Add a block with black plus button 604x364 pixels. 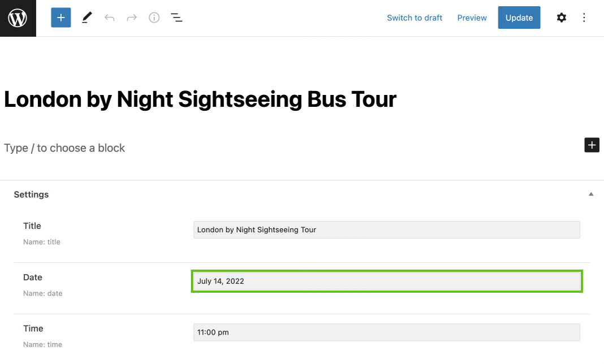(592, 145)
